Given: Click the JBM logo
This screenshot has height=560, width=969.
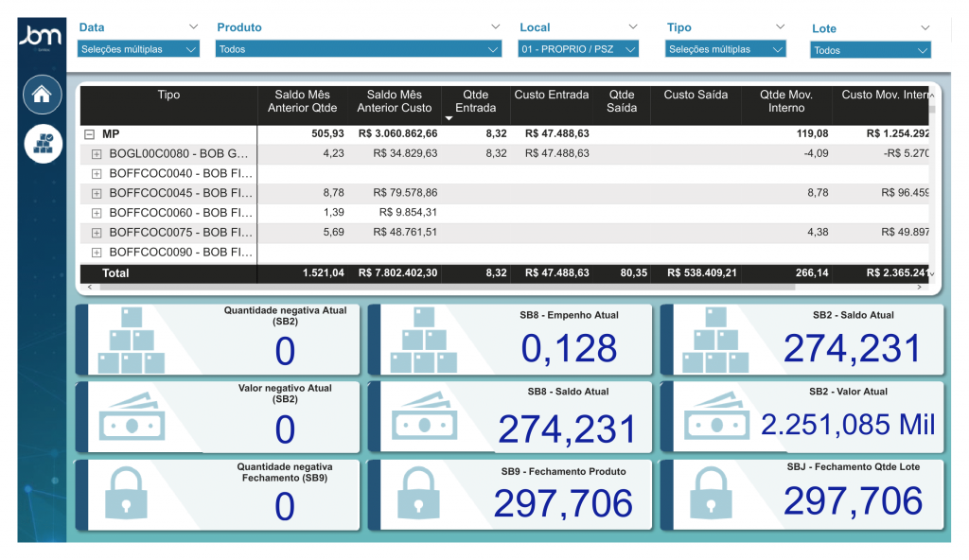Looking at the screenshot, I should (41, 38).
